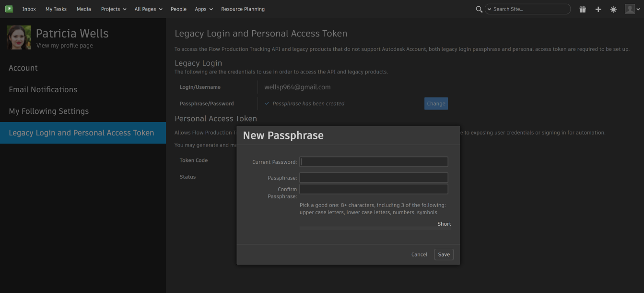The image size is (644, 293).
Task: Click the passphrase strength meter bar
Action: [x=375, y=228]
